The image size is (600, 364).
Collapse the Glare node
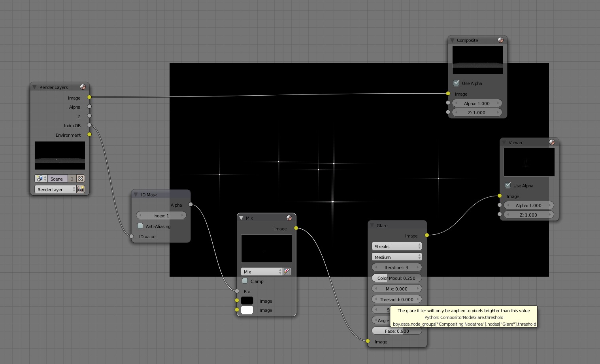372,225
